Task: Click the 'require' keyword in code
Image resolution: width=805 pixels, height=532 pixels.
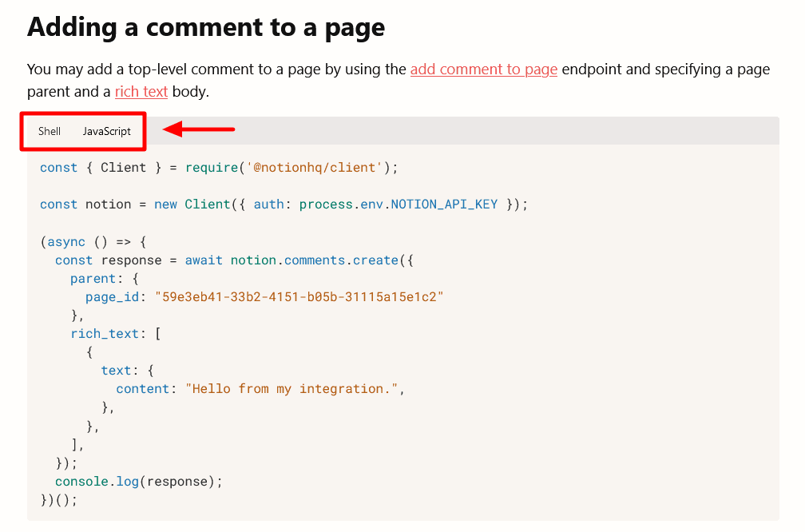Action: (212, 168)
